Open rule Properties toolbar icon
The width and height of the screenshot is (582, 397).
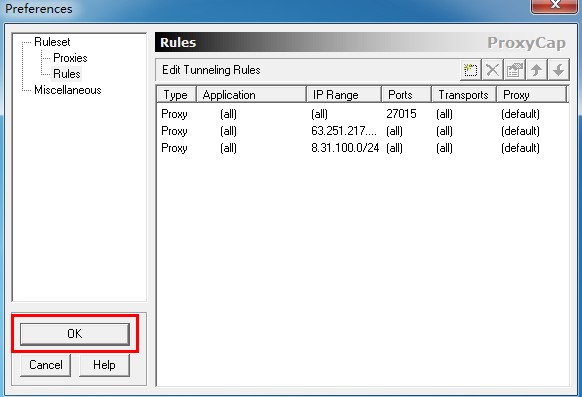click(514, 70)
